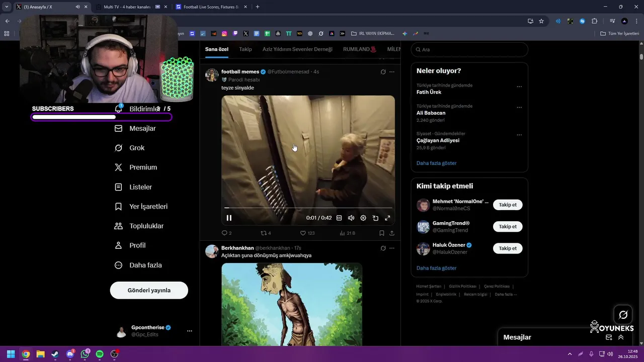Click Gönderi yayınla button
The height and width of the screenshot is (362, 644).
(149, 290)
